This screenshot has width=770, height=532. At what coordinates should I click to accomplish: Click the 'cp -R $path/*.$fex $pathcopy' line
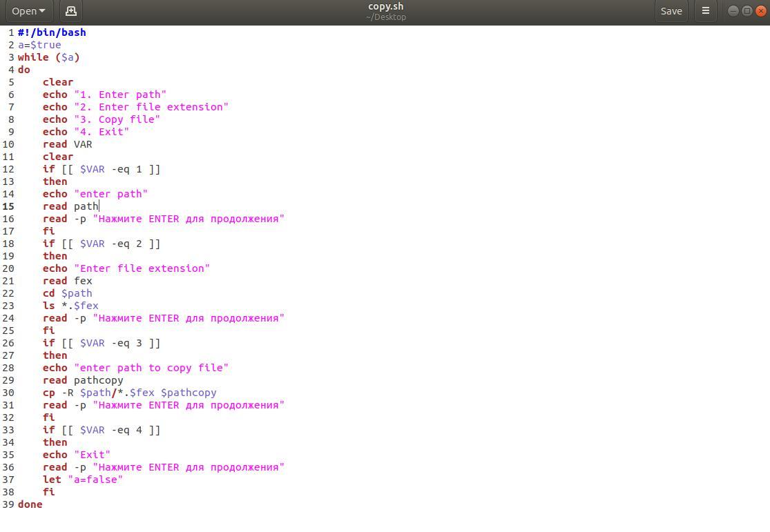click(x=130, y=393)
